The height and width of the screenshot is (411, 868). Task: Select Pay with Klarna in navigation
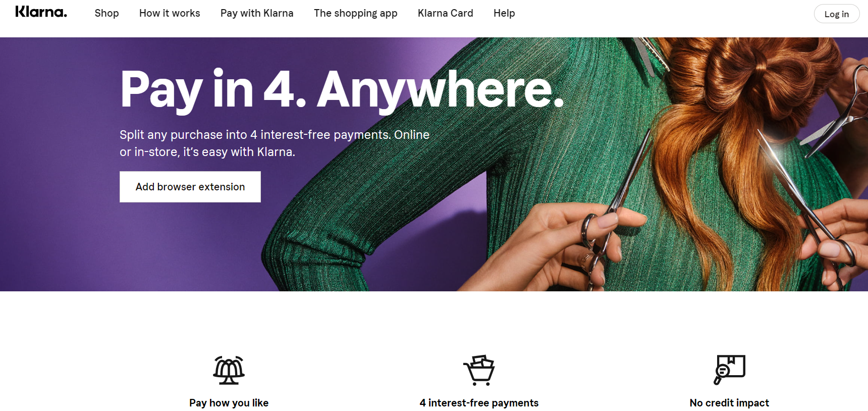[257, 13]
